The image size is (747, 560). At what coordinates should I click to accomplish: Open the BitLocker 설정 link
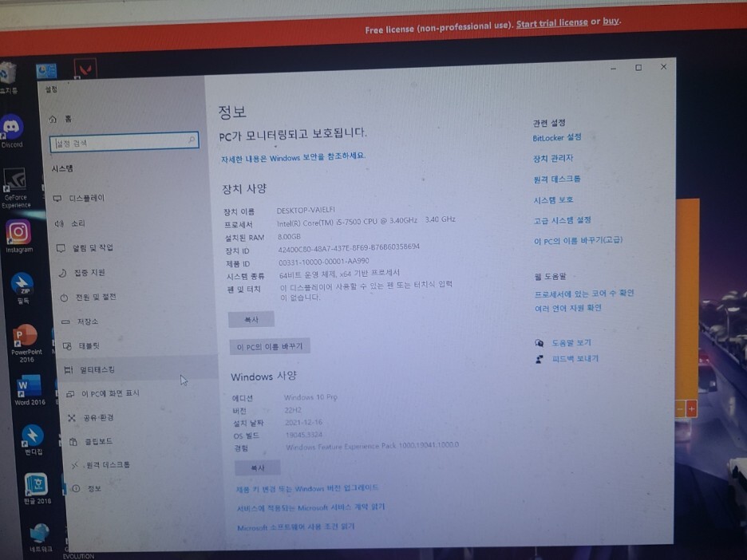pos(557,138)
